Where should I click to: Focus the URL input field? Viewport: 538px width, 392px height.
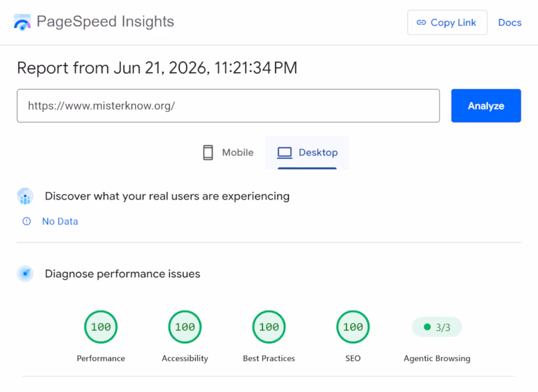point(228,105)
